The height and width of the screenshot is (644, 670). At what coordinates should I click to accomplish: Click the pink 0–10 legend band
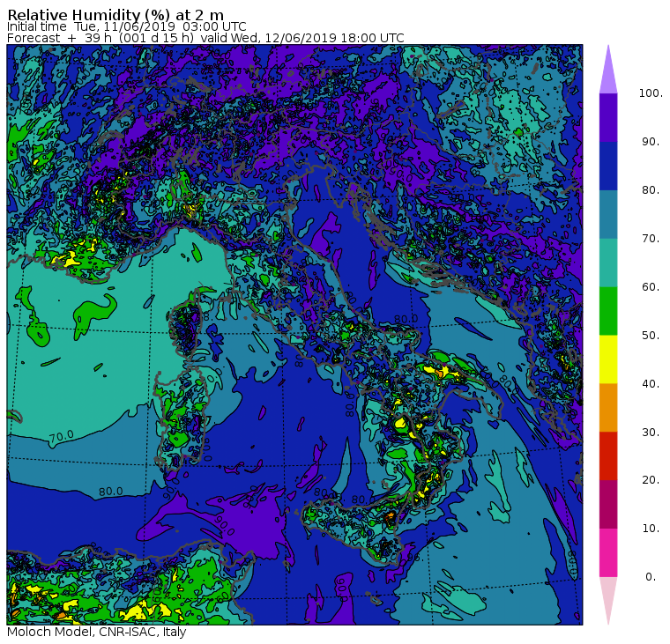(608, 553)
